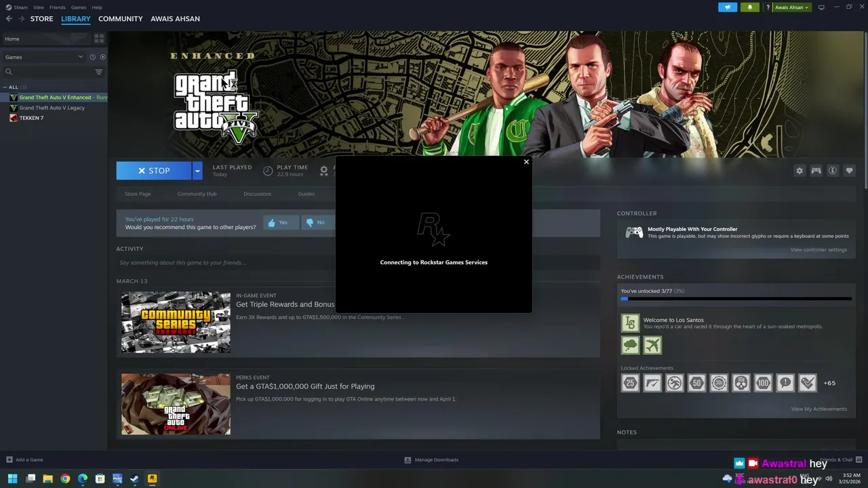The width and height of the screenshot is (868, 488).
Task: Click the Manage Downloads icon
Action: [x=408, y=460]
